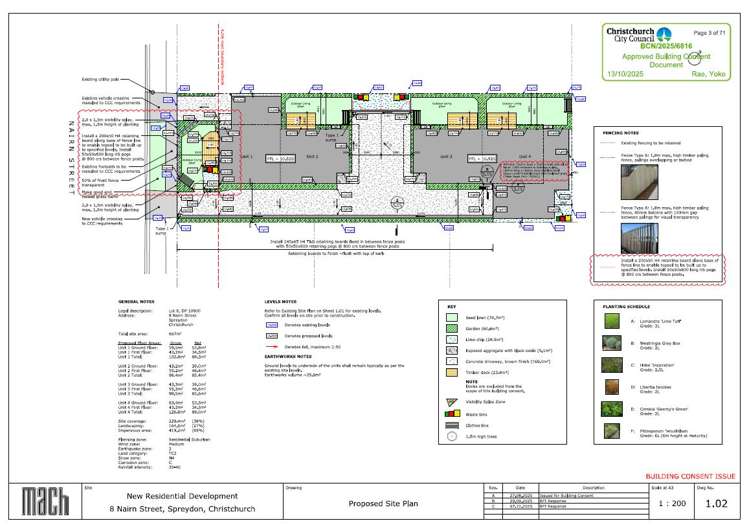
Task: Click the drawing number 1.02
Action: coord(715,503)
